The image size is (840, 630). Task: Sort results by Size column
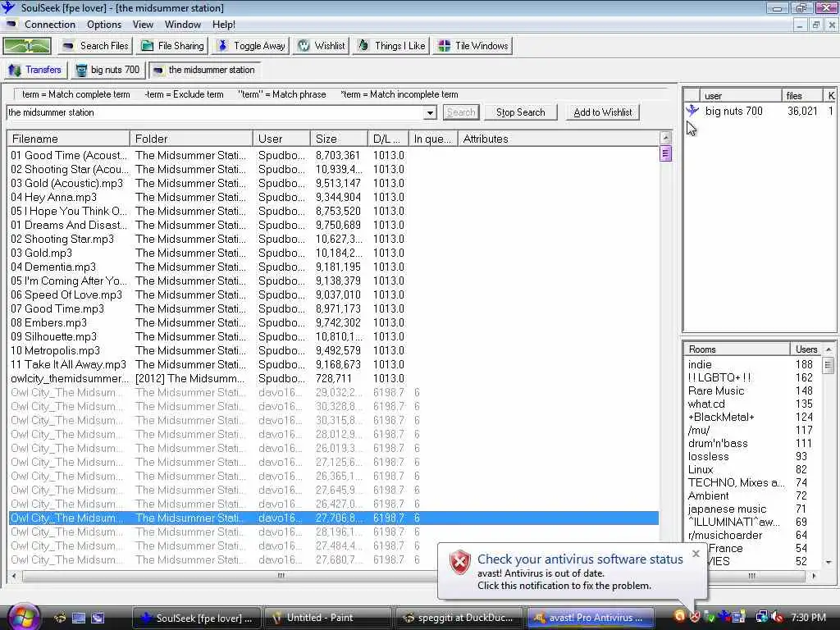click(339, 139)
